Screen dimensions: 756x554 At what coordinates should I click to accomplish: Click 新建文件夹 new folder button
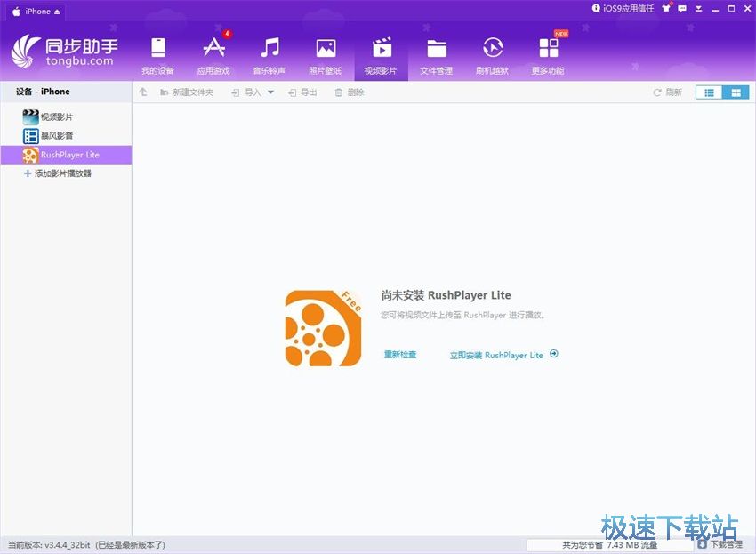click(x=187, y=92)
